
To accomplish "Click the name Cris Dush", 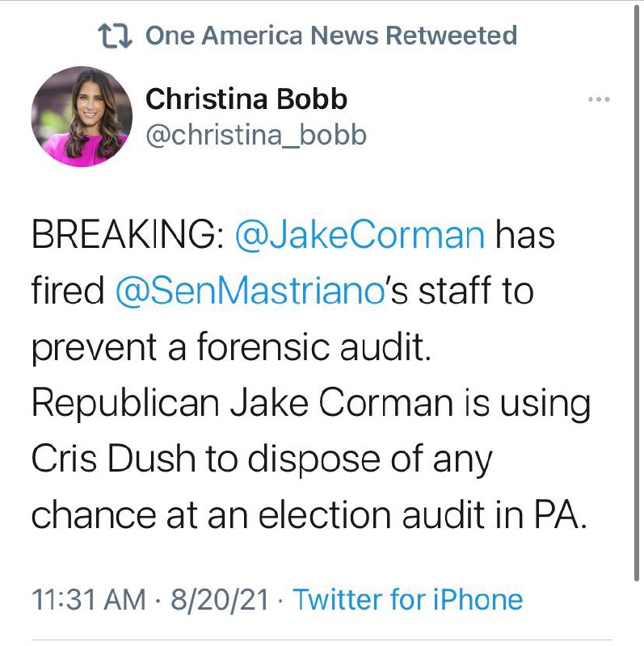I will [113, 458].
